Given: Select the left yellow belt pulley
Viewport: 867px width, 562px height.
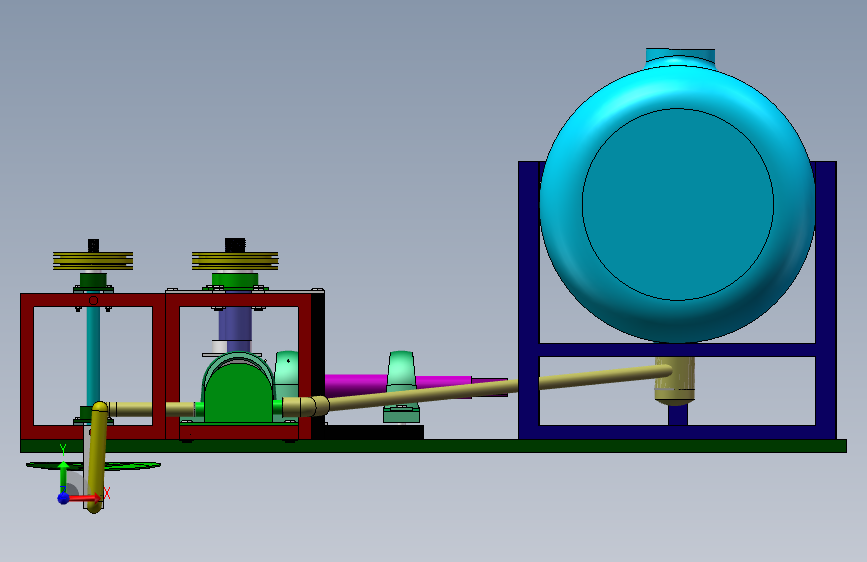Looking at the screenshot, I should [93, 261].
